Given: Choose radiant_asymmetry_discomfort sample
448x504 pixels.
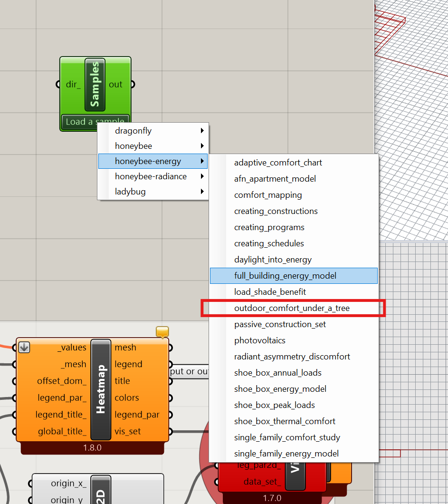Looking at the screenshot, I should 294,357.
